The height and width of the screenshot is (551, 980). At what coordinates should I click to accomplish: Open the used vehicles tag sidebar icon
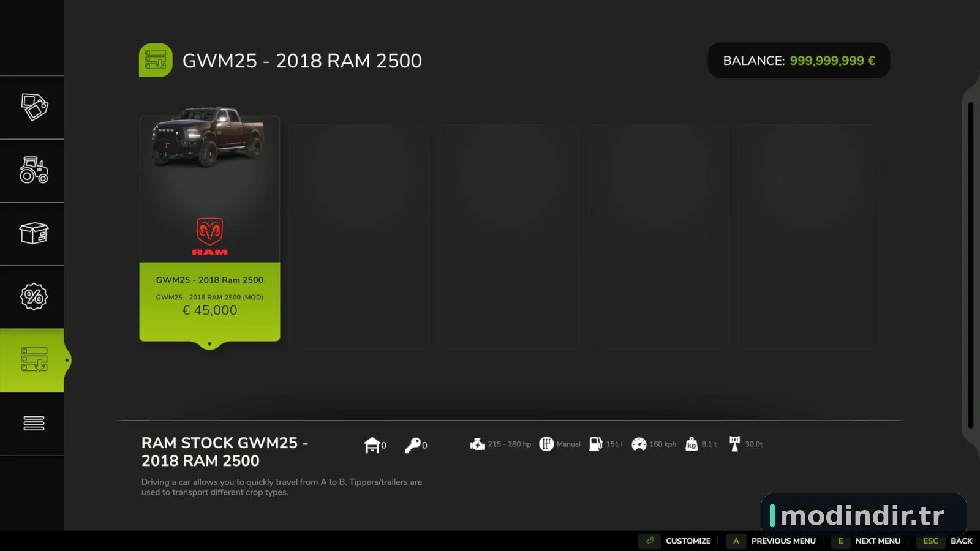(34, 107)
